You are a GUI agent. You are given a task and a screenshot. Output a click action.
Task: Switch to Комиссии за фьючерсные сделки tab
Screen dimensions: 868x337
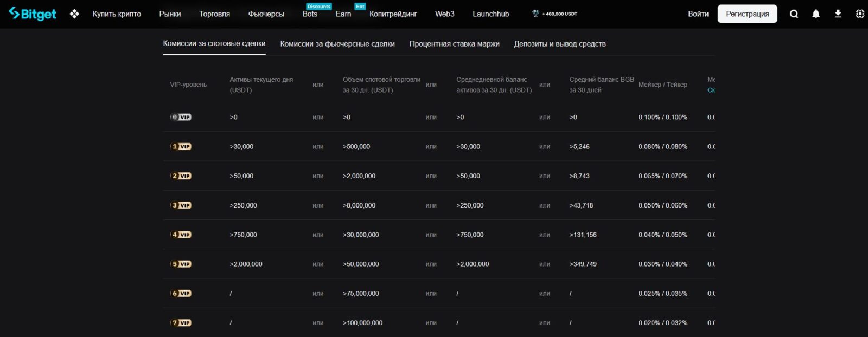[x=337, y=44]
